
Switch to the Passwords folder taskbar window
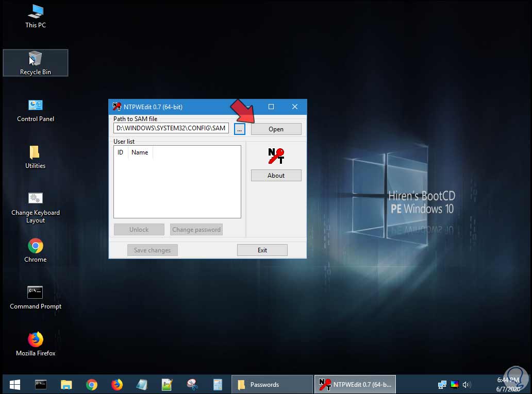pos(272,385)
